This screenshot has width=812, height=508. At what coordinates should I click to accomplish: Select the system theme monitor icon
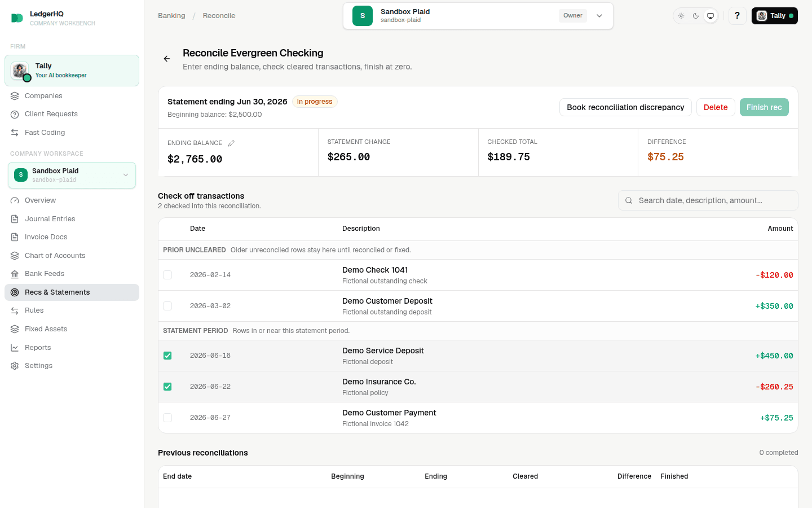pos(710,16)
